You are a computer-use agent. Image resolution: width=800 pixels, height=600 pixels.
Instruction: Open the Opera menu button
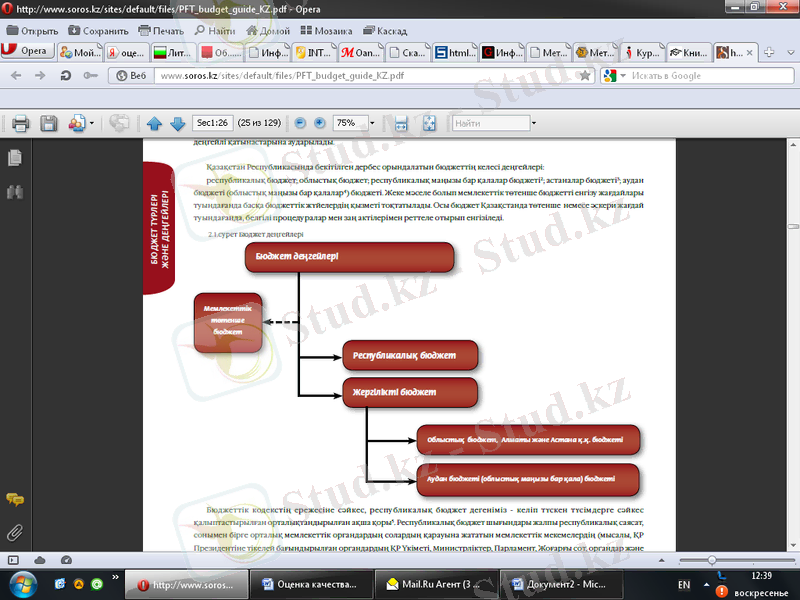(x=27, y=51)
